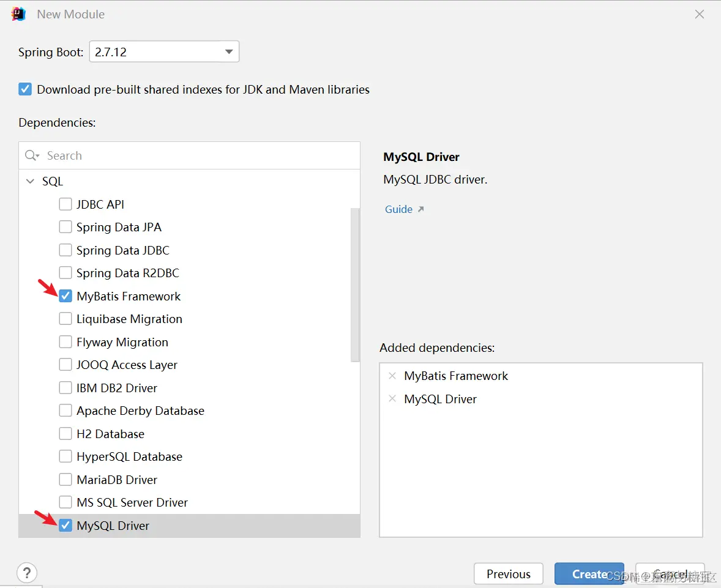Collapse the SQL category chevron

31,181
